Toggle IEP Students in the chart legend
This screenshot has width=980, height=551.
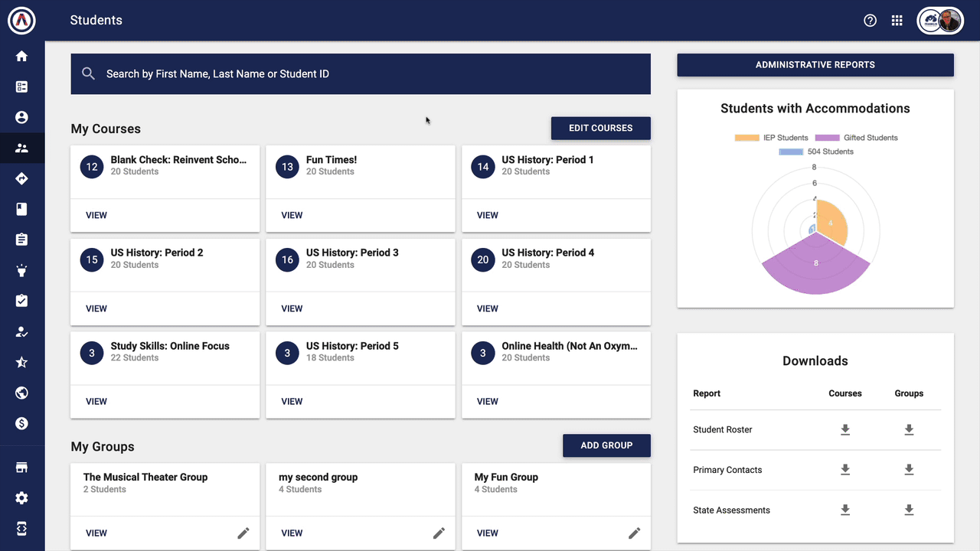point(772,138)
